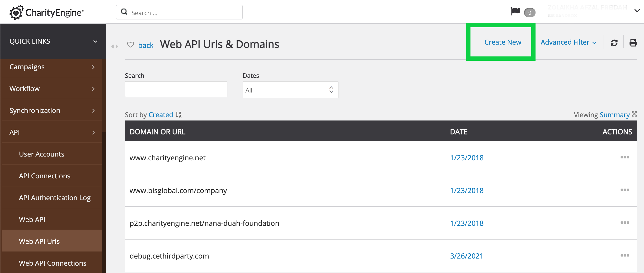This screenshot has width=644, height=273.
Task: Open API Connections in sidebar
Action: pyautogui.click(x=52, y=176)
